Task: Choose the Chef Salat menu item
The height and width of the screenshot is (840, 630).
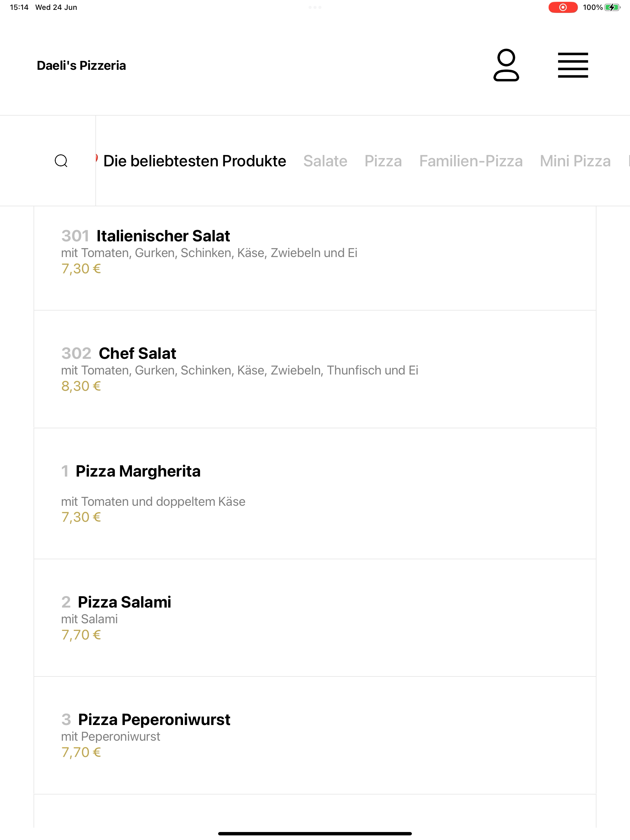Action: (315, 369)
